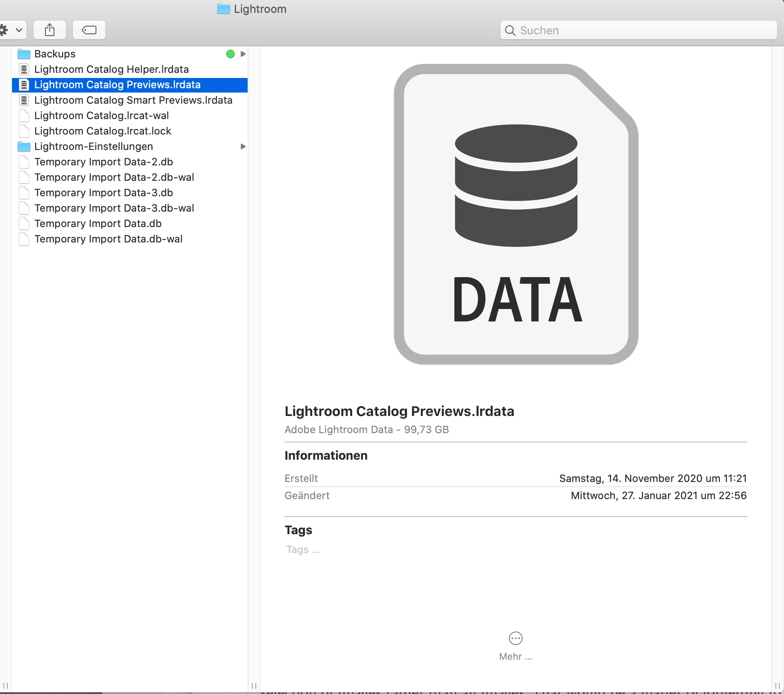Click the Lightroom Catalog Previews.lrdata preview title
Viewport: 784px width, 694px height.
tap(399, 411)
